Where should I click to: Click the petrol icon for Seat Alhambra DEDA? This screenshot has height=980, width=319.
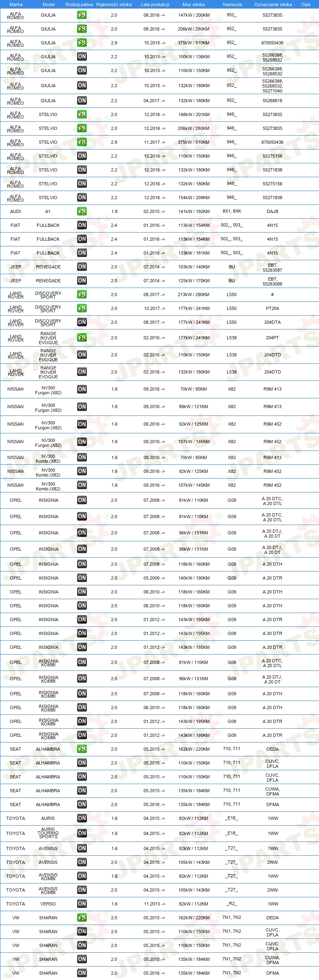coord(82,749)
